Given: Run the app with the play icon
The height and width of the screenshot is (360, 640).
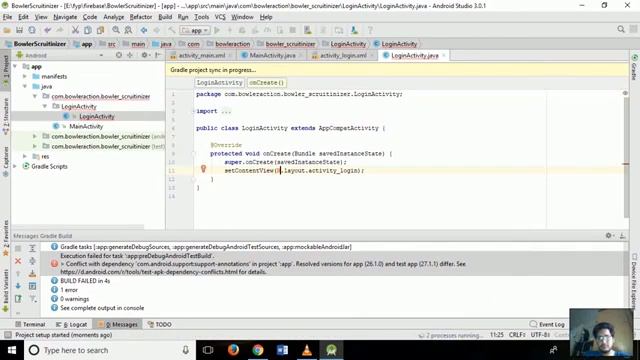Looking at the screenshot, I should coord(217,30).
